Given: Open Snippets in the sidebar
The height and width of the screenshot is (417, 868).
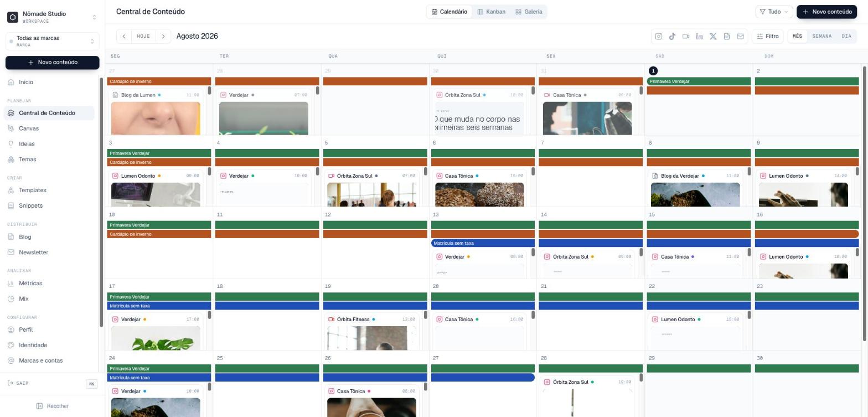Looking at the screenshot, I should pyautogui.click(x=50, y=206).
